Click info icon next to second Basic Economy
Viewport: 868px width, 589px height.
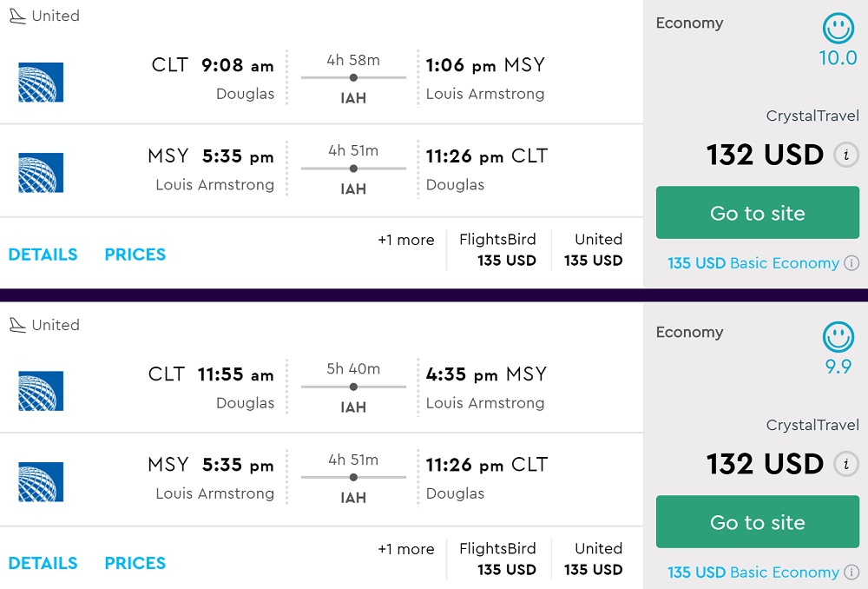[852, 572]
